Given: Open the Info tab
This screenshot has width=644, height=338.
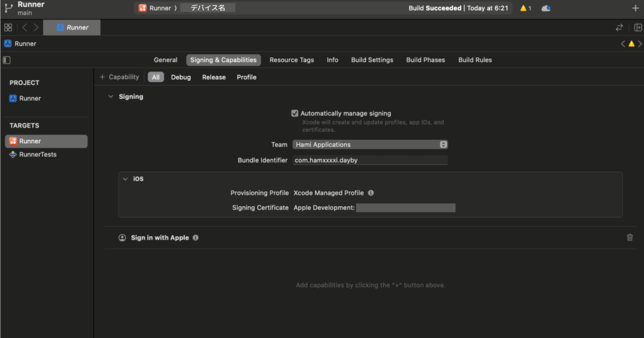Looking at the screenshot, I should coord(332,60).
